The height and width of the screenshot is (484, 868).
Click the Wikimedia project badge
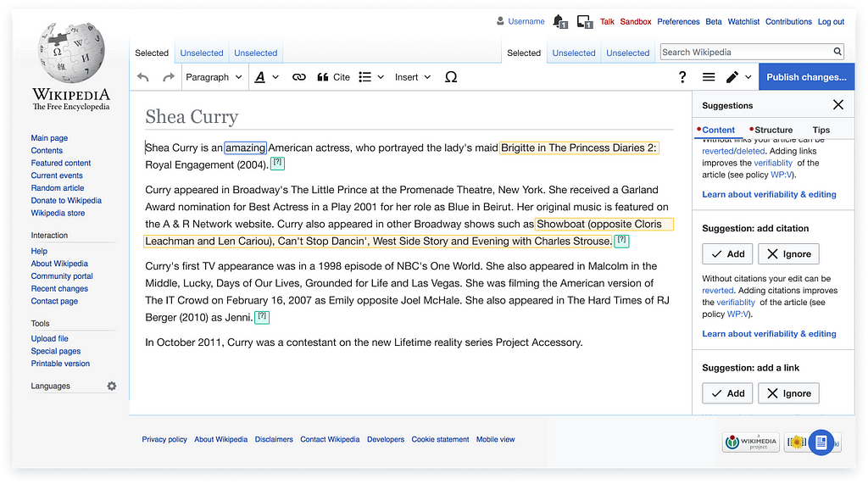(751, 442)
